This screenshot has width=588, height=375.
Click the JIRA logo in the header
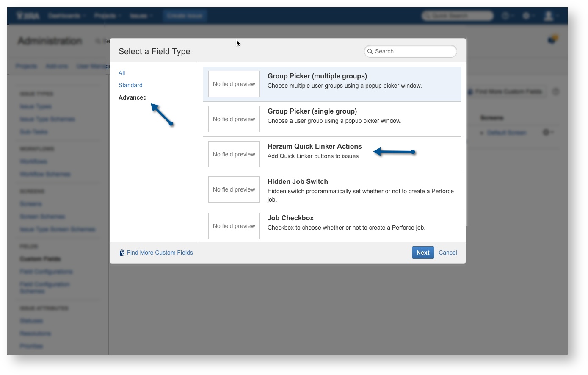[x=28, y=16]
